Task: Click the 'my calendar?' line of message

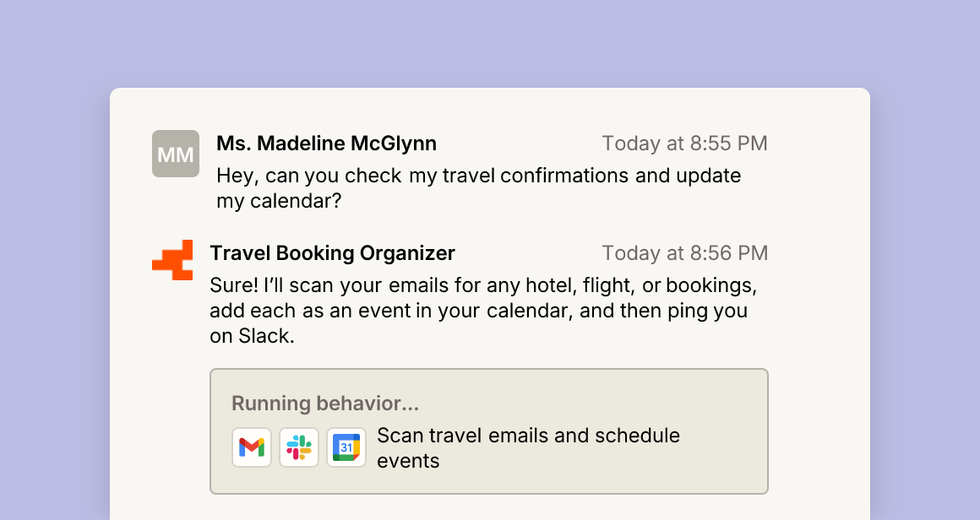Action: (279, 201)
